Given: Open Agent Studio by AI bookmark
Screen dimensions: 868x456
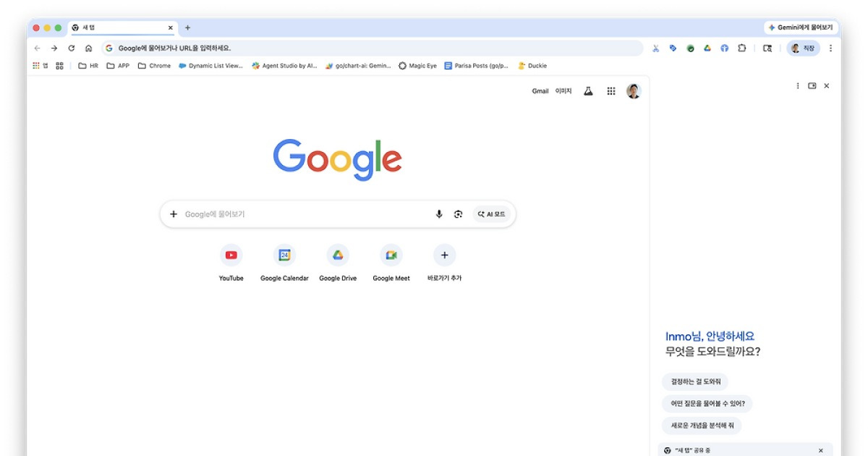Looking at the screenshot, I should (284, 66).
